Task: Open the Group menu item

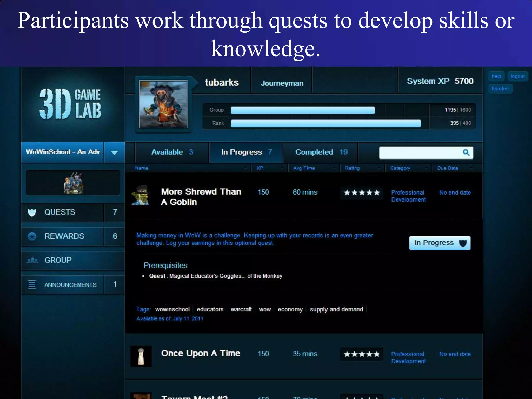Action: click(73, 260)
